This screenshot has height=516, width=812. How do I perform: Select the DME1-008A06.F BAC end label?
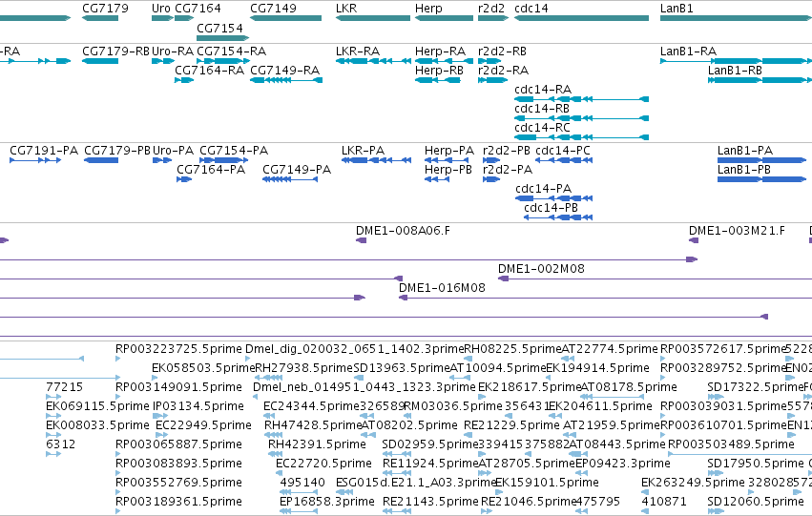pos(403,231)
